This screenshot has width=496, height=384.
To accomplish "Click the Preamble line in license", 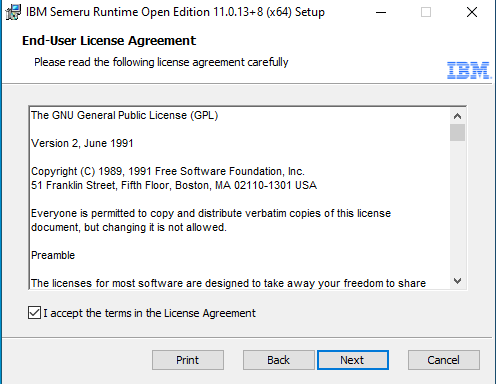I will click(53, 255).
